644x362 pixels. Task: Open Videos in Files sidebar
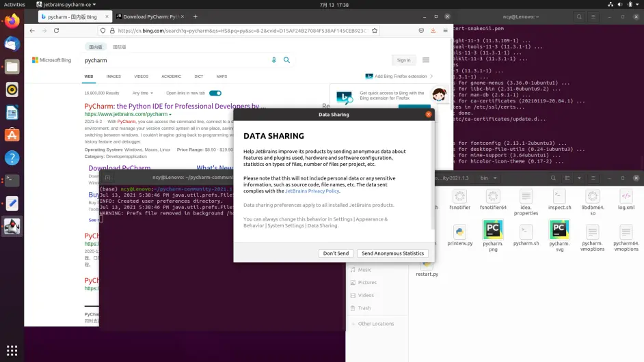[366, 295]
